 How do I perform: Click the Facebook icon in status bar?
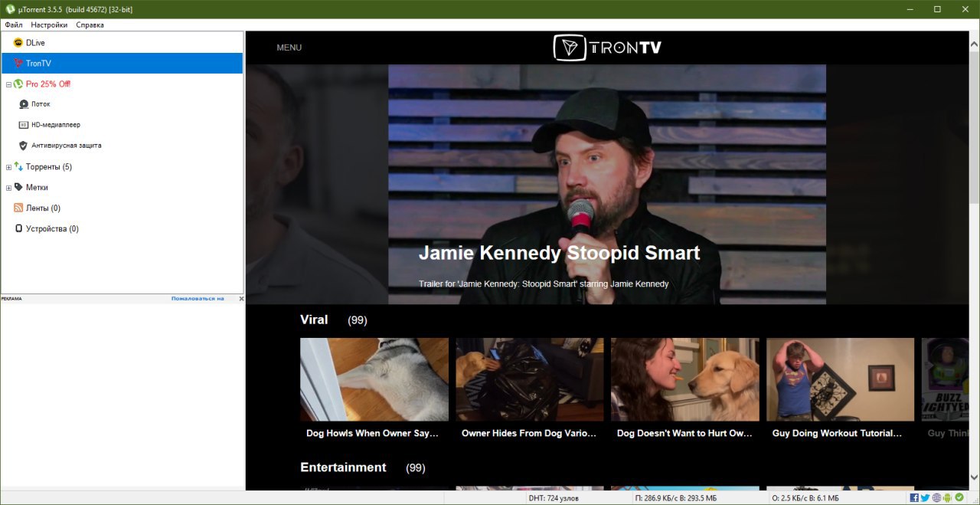914,498
